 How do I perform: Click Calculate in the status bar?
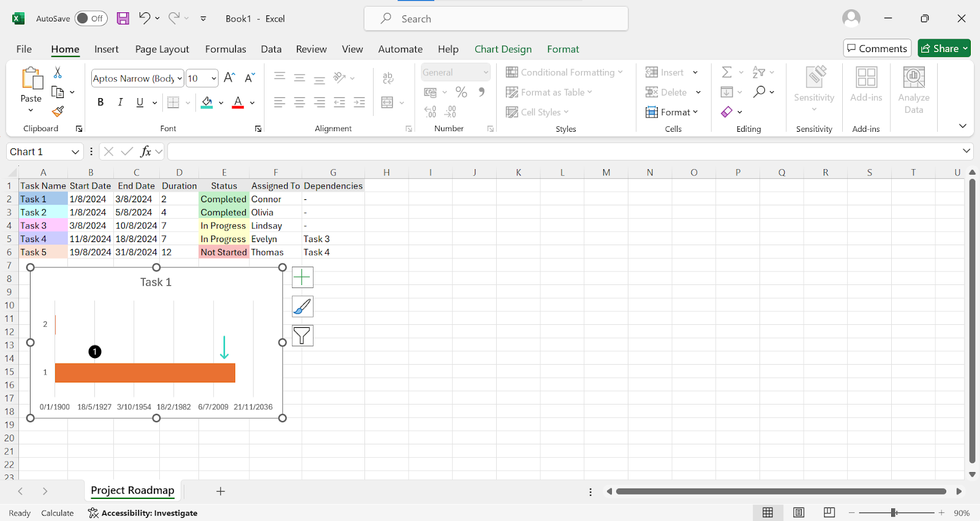(x=58, y=513)
